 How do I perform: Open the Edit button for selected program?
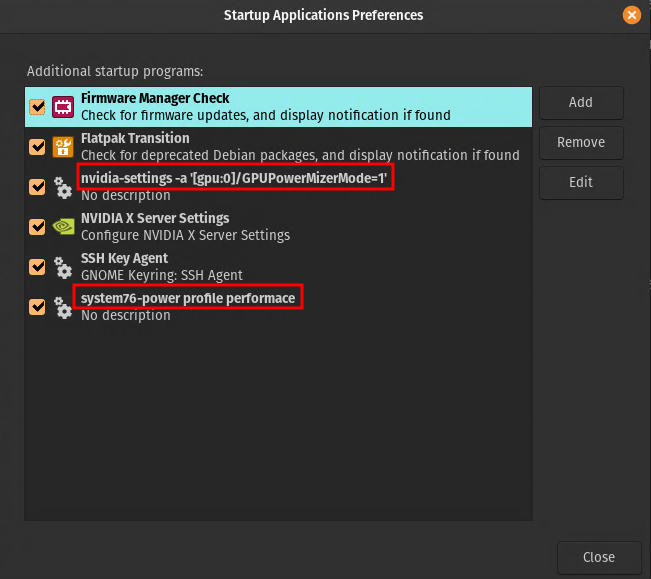click(x=581, y=182)
